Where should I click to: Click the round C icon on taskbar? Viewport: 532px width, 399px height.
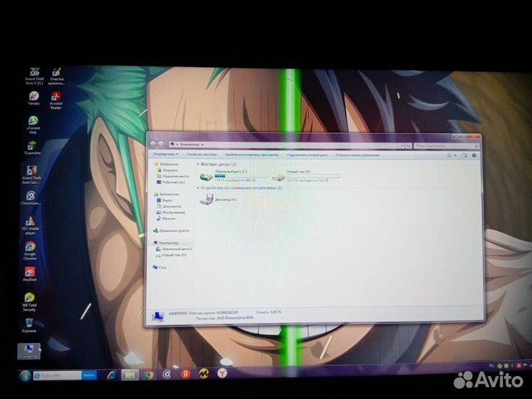pos(166,374)
